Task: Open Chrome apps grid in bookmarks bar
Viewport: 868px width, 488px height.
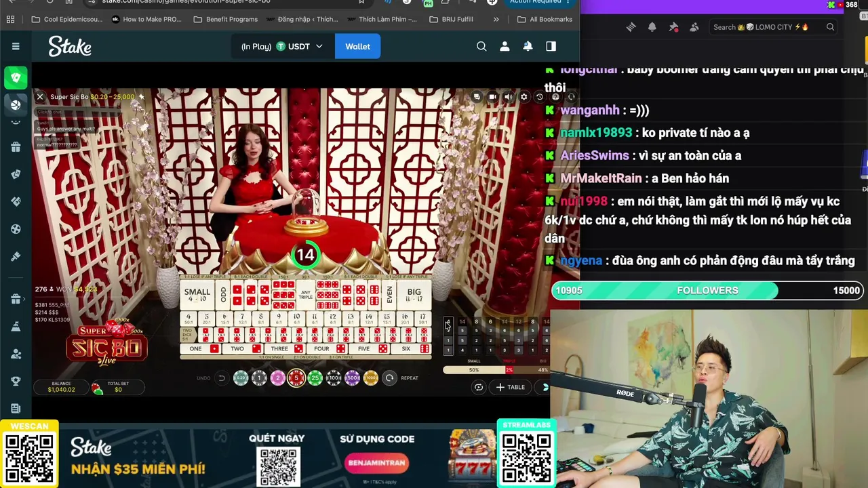Action: pos(10,19)
